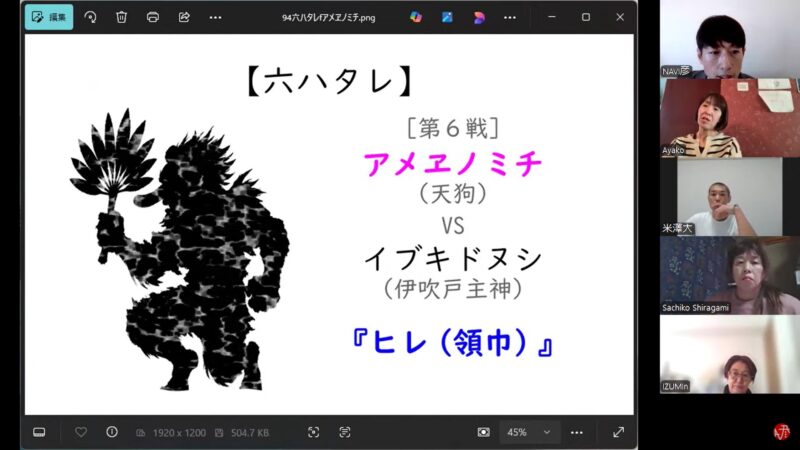Click the red circular logo at bottom right
The height and width of the screenshot is (450, 800).
(x=781, y=432)
